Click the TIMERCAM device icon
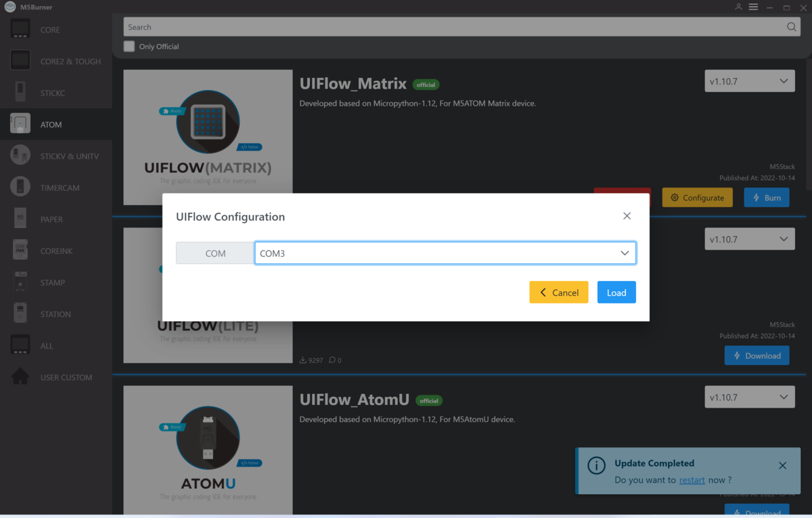This screenshot has width=812, height=518. (20, 187)
